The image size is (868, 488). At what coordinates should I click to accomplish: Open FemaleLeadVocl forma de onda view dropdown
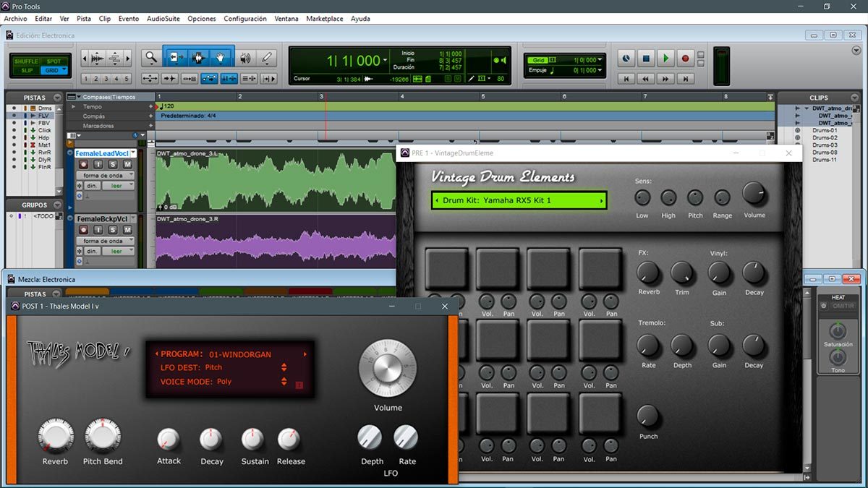point(105,176)
